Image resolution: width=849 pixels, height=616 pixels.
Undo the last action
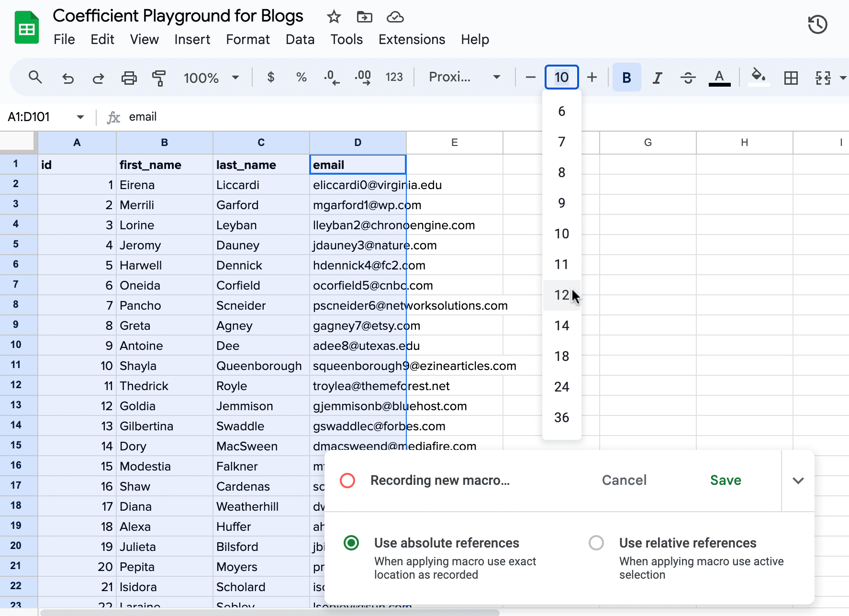click(68, 78)
